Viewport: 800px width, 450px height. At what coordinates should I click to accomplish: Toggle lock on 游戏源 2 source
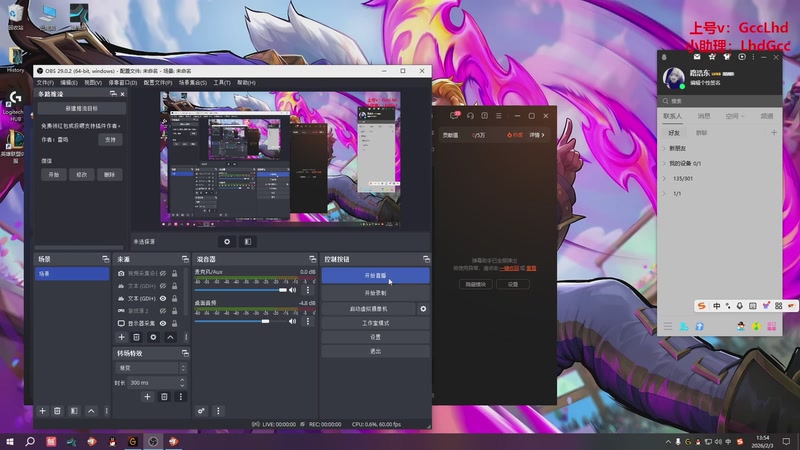tap(174, 311)
